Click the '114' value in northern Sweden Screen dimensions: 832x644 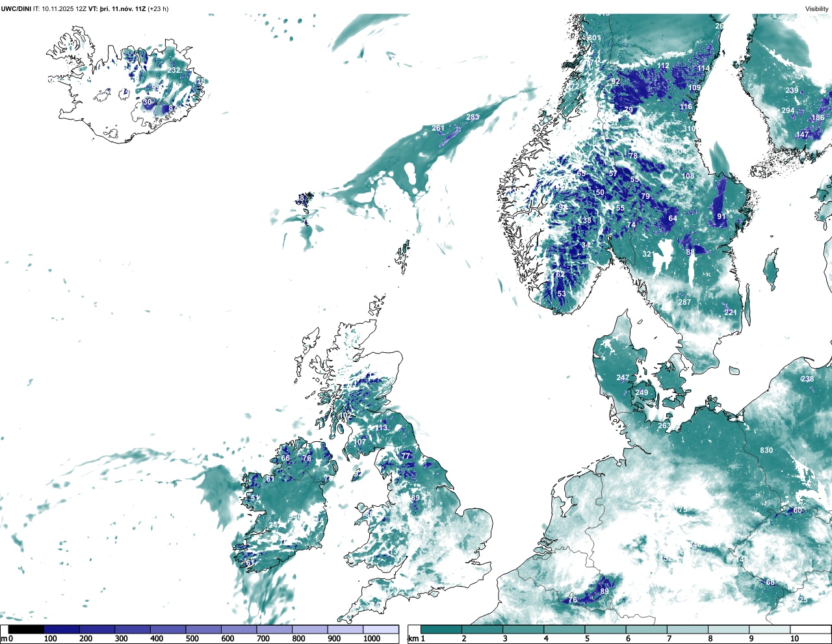pyautogui.click(x=704, y=68)
